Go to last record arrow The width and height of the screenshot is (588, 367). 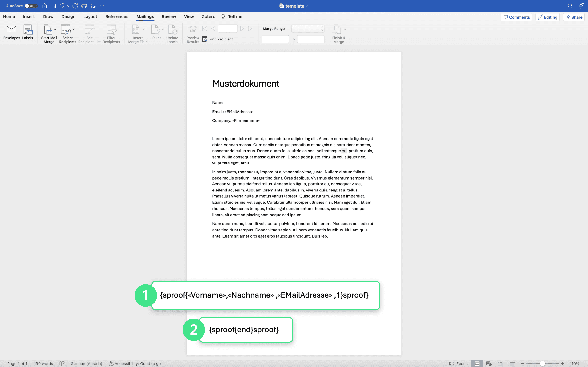(x=251, y=29)
